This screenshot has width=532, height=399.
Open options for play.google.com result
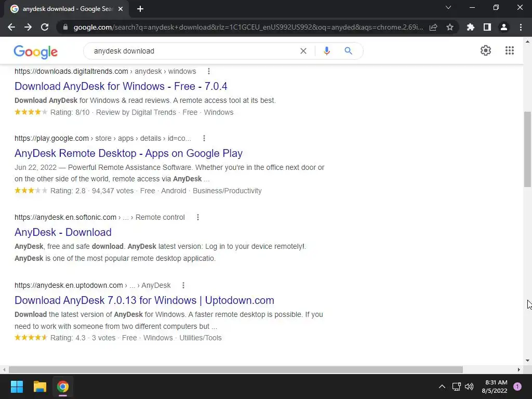click(x=204, y=138)
